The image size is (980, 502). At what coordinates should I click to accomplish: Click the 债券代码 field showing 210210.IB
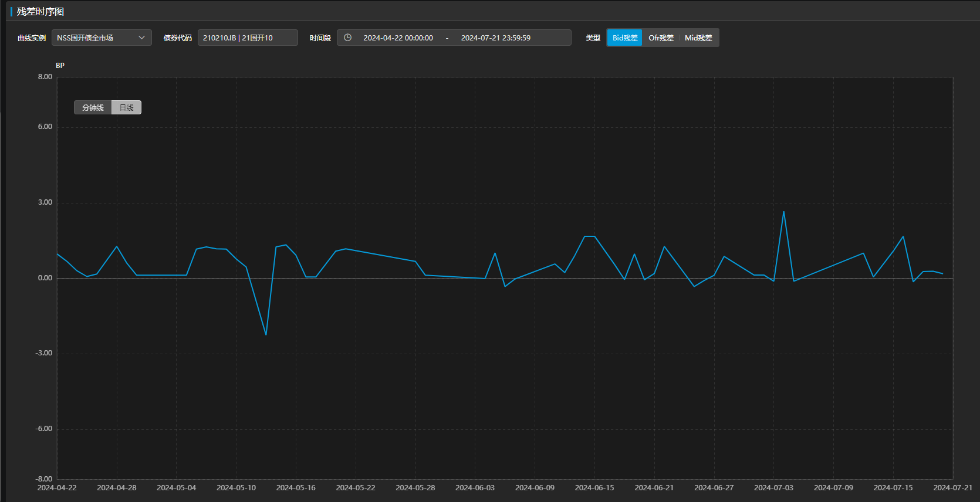click(247, 38)
